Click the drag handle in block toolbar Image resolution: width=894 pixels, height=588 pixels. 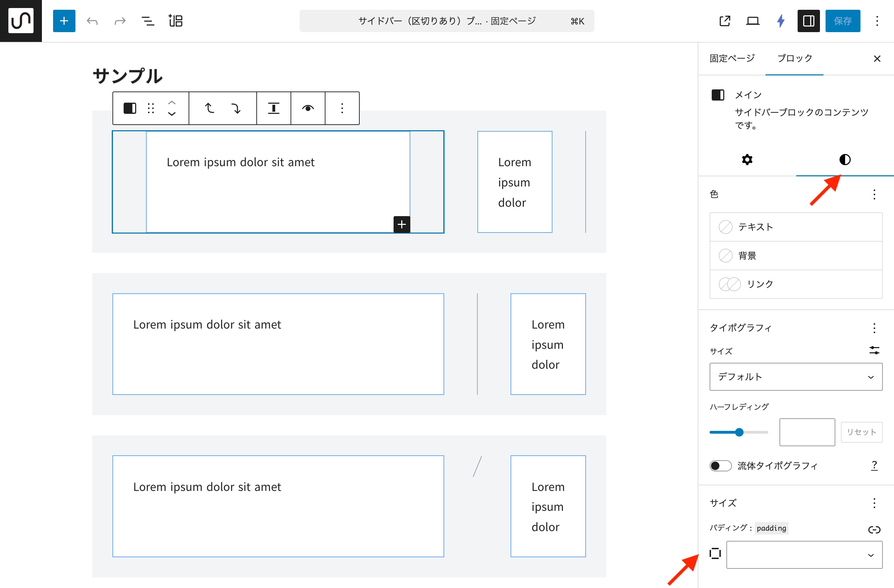coord(151,108)
